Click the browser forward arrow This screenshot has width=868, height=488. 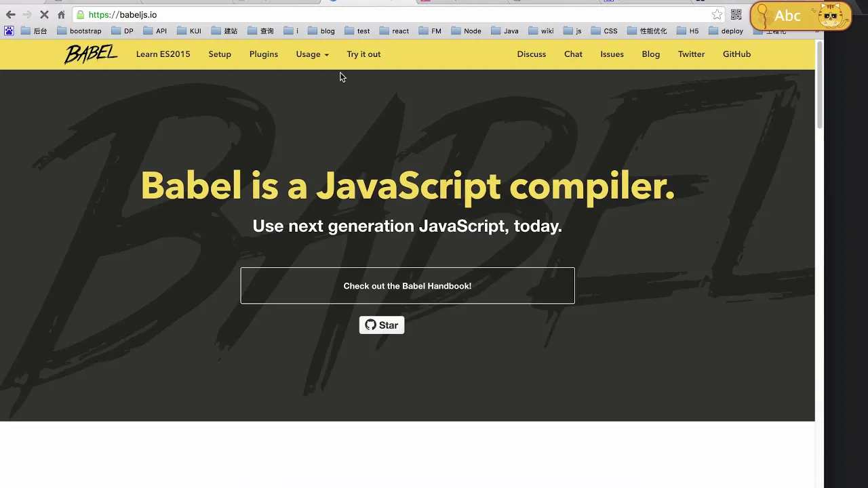tap(27, 14)
